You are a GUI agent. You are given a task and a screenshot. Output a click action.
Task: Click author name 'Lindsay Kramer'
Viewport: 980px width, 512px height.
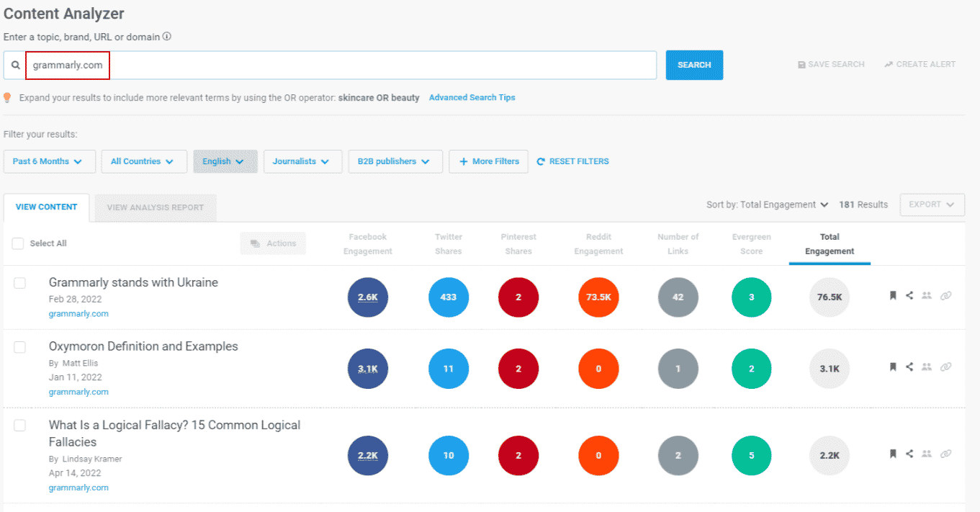point(92,459)
